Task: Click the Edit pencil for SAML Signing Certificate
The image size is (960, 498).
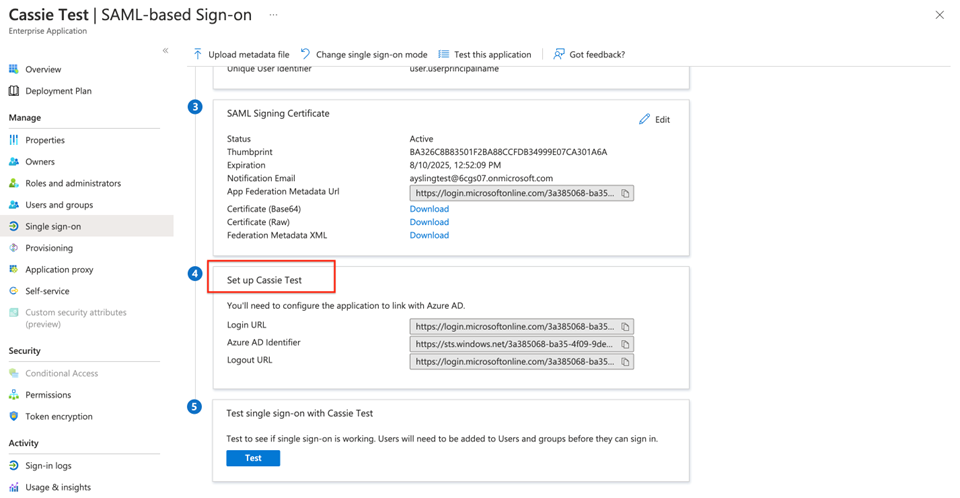Action: coord(654,120)
